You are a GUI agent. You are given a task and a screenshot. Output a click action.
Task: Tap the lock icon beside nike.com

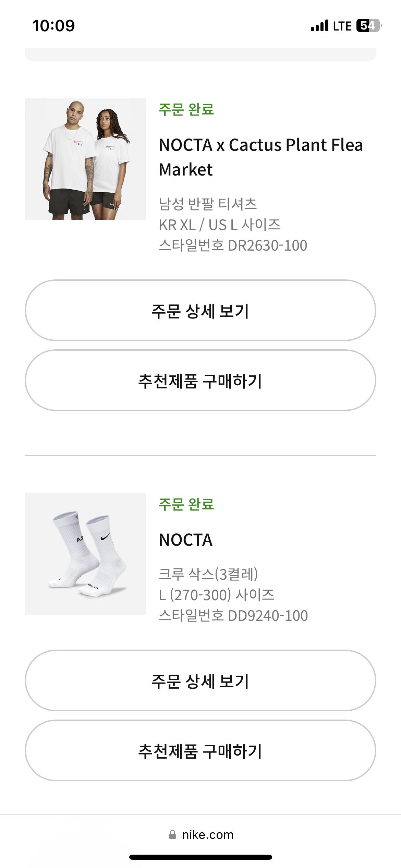tap(173, 835)
